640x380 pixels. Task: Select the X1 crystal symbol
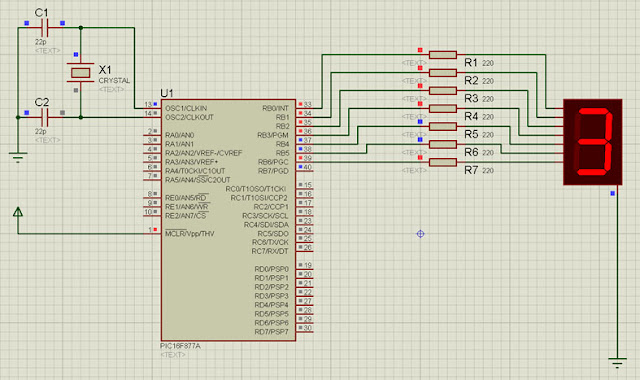coord(80,73)
